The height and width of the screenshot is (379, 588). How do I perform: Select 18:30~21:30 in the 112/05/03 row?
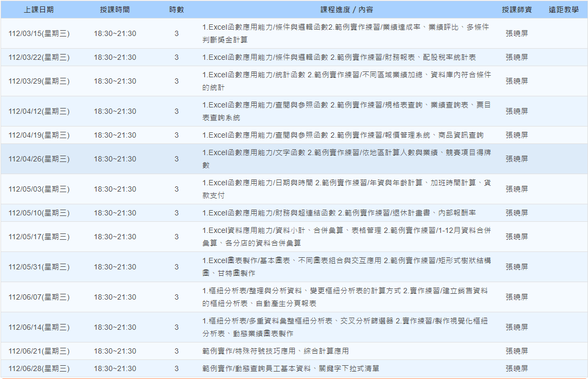[x=115, y=189]
